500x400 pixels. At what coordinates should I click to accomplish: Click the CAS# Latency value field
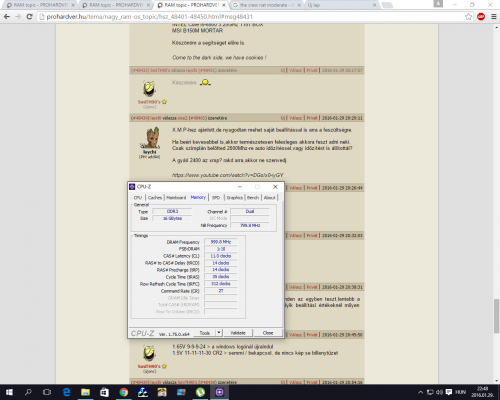(221, 256)
